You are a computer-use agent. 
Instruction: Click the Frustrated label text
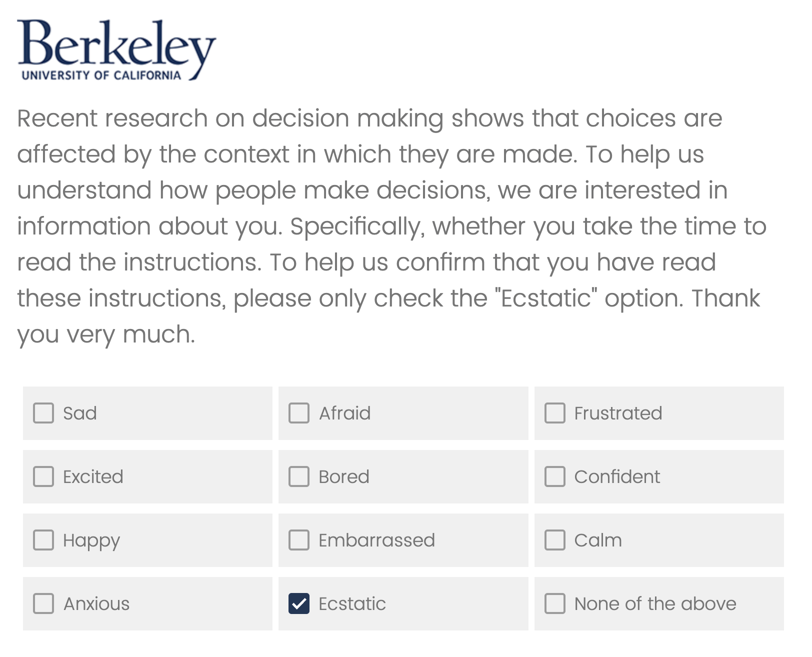[x=618, y=413]
